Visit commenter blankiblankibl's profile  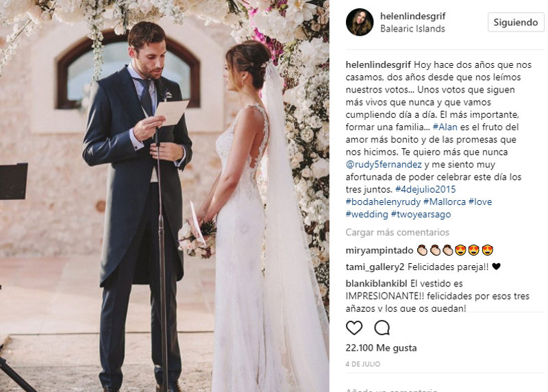(376, 284)
